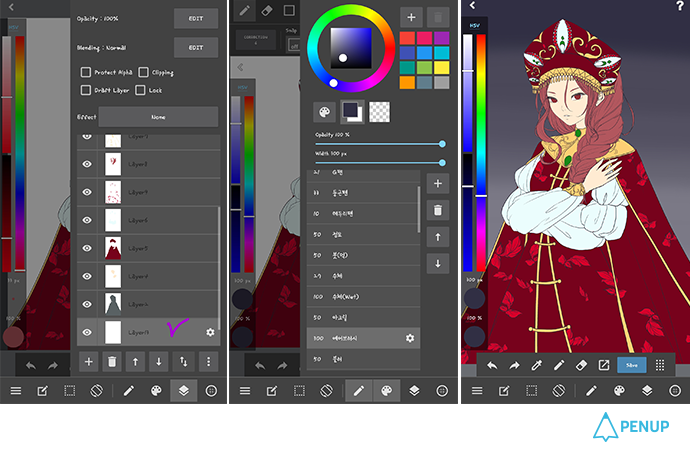The height and width of the screenshot is (452, 690).
Task: Click the question mark help icon
Action: [x=680, y=5]
